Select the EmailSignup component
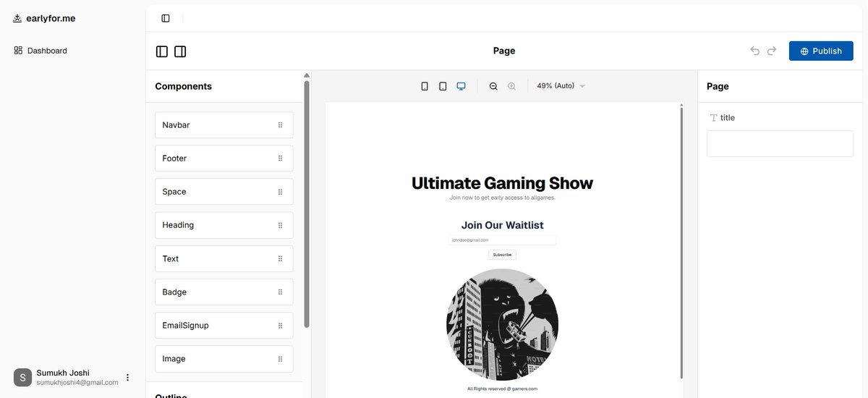The image size is (868, 398). click(x=224, y=326)
